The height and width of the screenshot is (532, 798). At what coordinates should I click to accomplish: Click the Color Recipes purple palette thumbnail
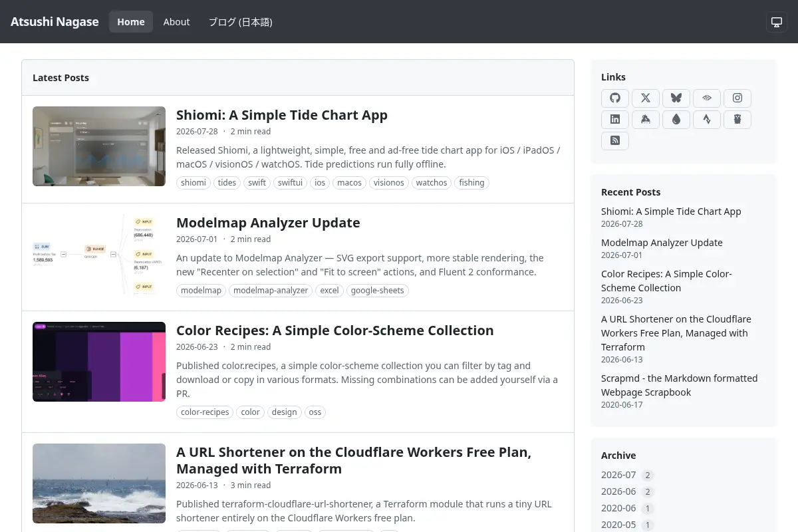[99, 362]
